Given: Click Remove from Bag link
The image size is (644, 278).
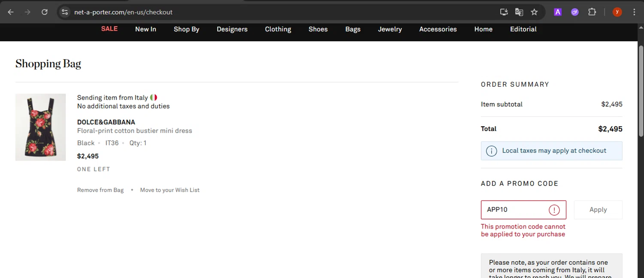Looking at the screenshot, I should click(x=100, y=190).
